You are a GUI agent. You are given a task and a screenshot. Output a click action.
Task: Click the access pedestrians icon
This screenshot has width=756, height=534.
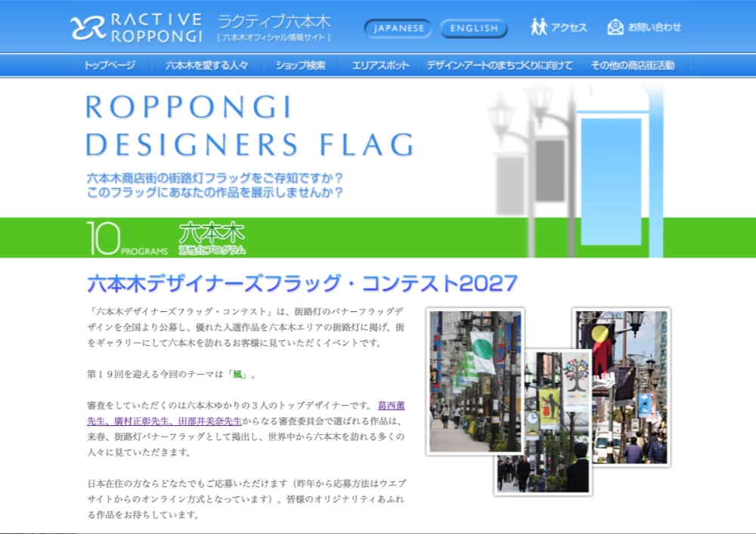click(538, 27)
